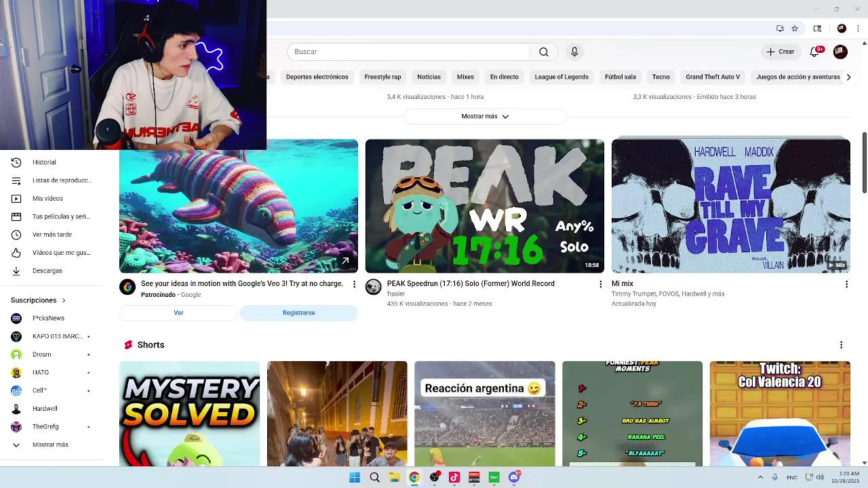Open Veo 3 ad options menu
Image resolution: width=868 pixels, height=488 pixels.
pos(354,284)
